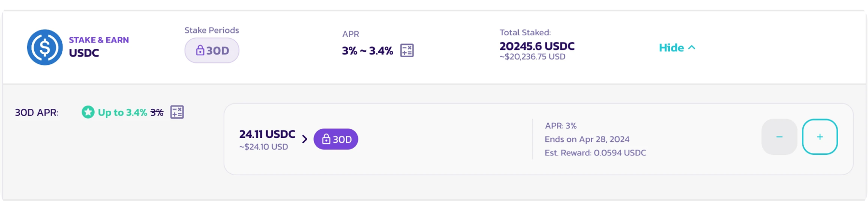This screenshot has height=212, width=868.
Task: Increase stake with the plus button
Action: click(x=820, y=137)
